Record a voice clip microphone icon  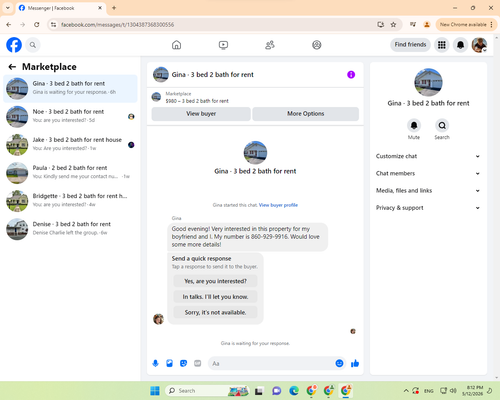[155, 363]
